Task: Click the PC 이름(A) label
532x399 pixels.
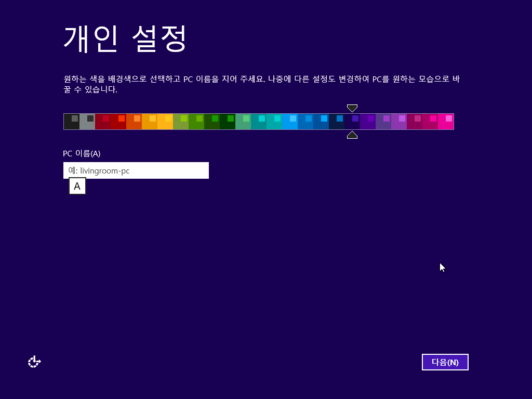Action: tap(82, 153)
